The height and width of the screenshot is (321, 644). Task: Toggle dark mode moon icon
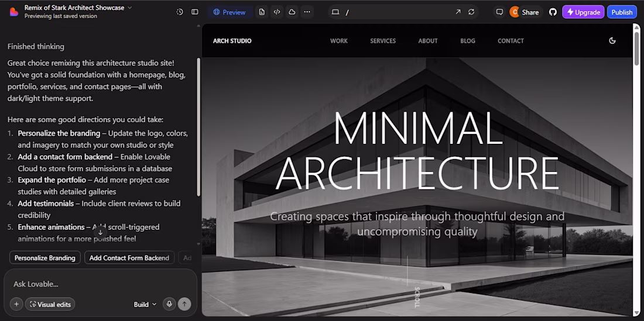pos(612,40)
